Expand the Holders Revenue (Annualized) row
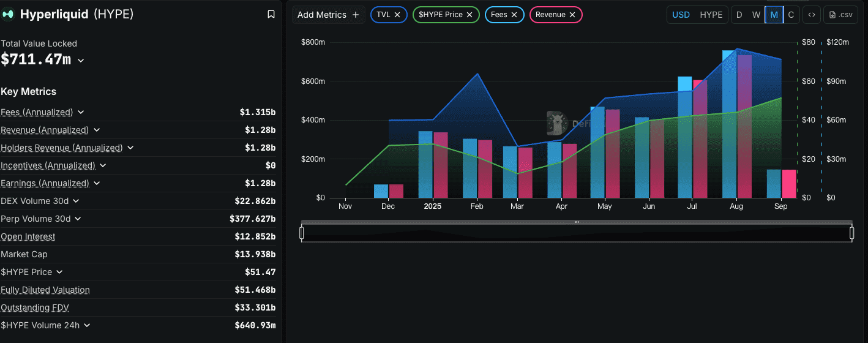This screenshot has width=868, height=343. [130, 148]
